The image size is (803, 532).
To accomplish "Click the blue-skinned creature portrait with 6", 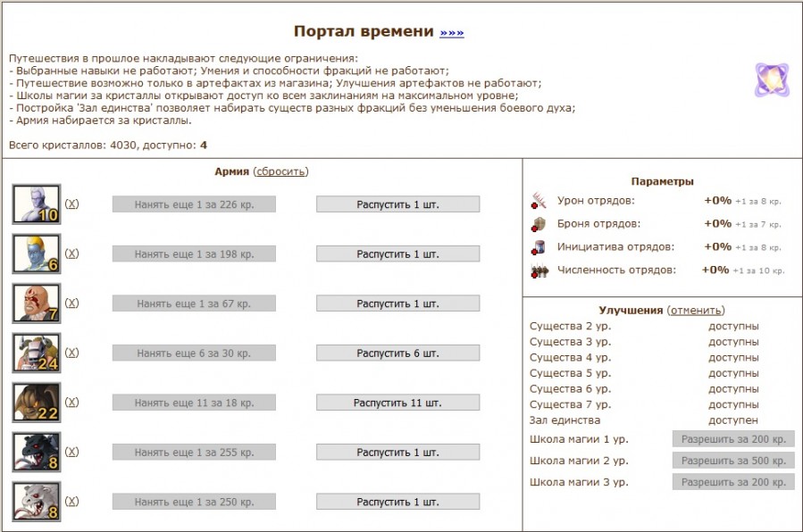I will (x=37, y=254).
